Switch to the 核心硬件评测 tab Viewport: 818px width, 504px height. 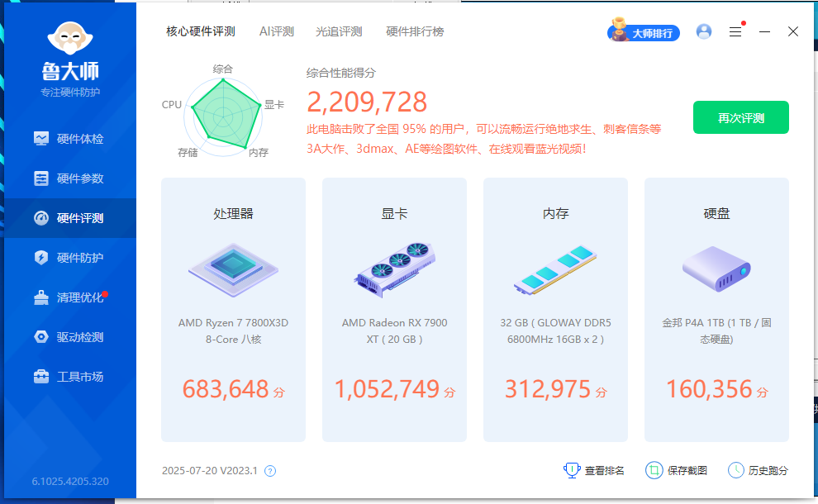[x=201, y=32]
